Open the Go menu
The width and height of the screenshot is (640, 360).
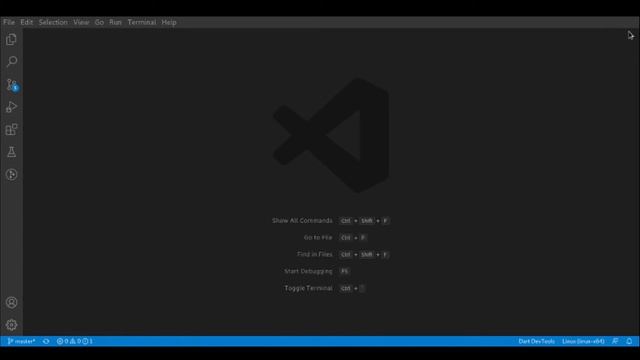[x=99, y=22]
